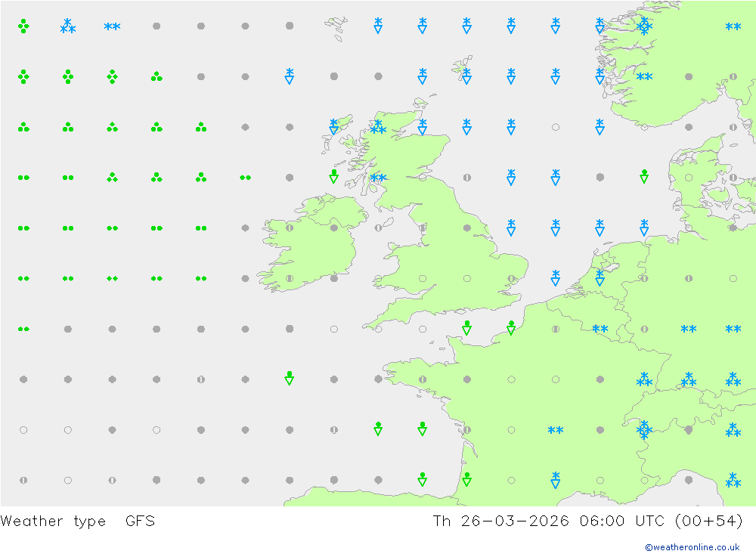Select the snow shower symbol just east of Faroe Islands
This screenshot has height=554, width=756.
click(378, 26)
